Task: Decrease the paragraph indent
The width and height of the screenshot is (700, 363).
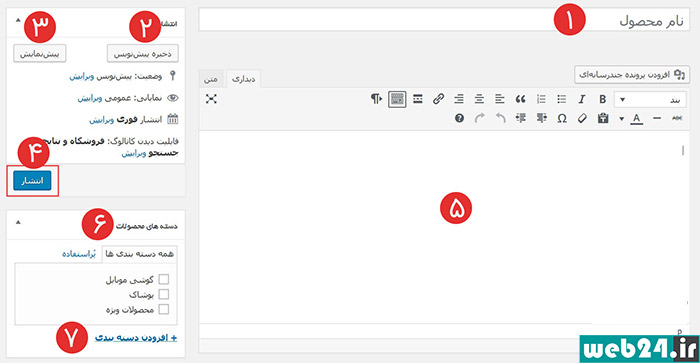Action: (542, 118)
